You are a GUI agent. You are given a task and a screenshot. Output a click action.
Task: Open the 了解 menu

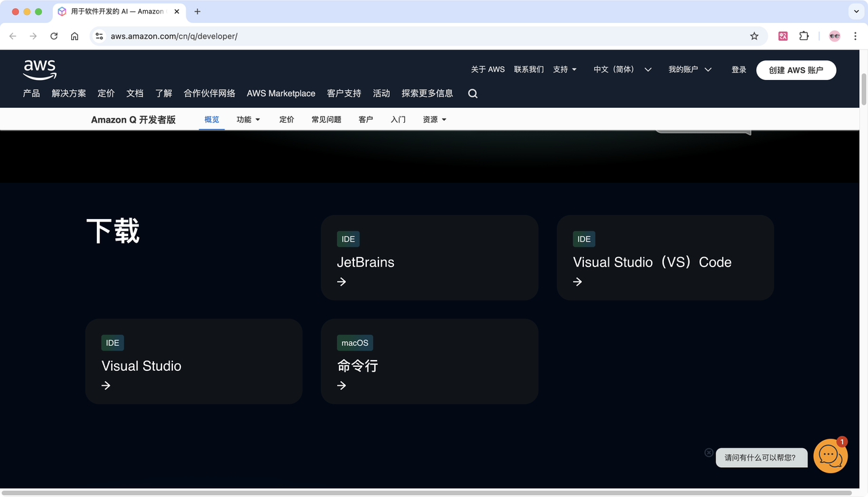(163, 94)
